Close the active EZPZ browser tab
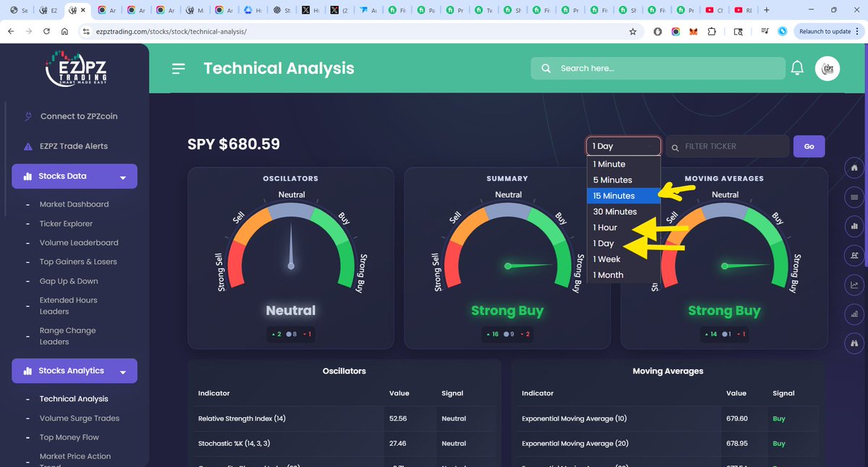This screenshot has height=467, width=868. (83, 10)
